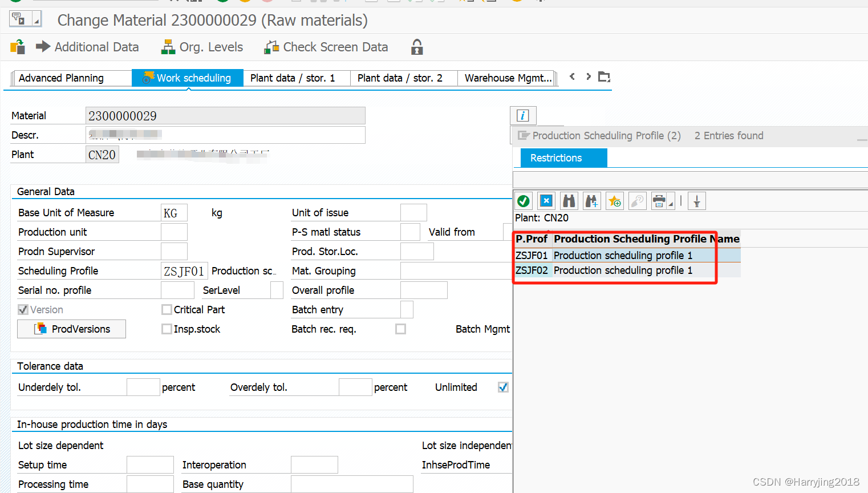Enable the Critical Part checkbox

[x=167, y=309]
